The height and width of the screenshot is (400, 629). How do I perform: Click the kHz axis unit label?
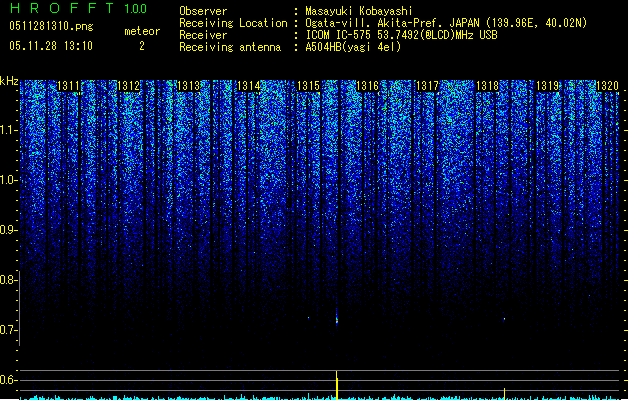coord(9,81)
